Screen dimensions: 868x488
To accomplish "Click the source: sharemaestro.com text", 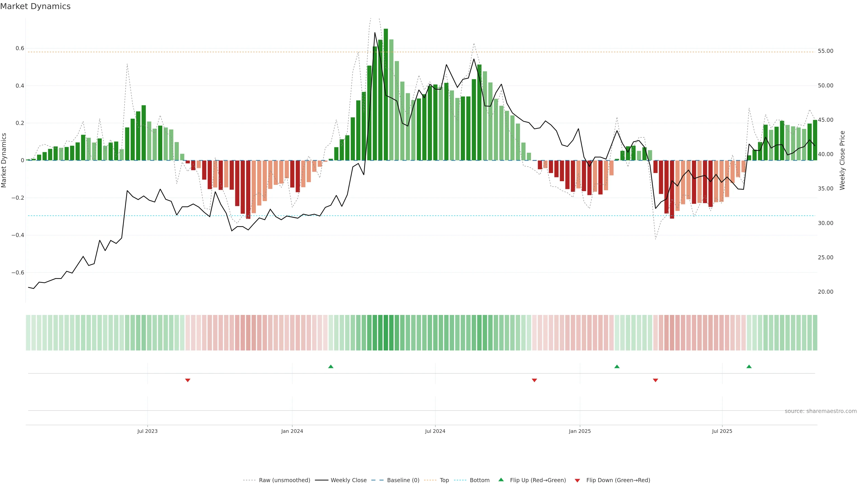I will tap(821, 411).
